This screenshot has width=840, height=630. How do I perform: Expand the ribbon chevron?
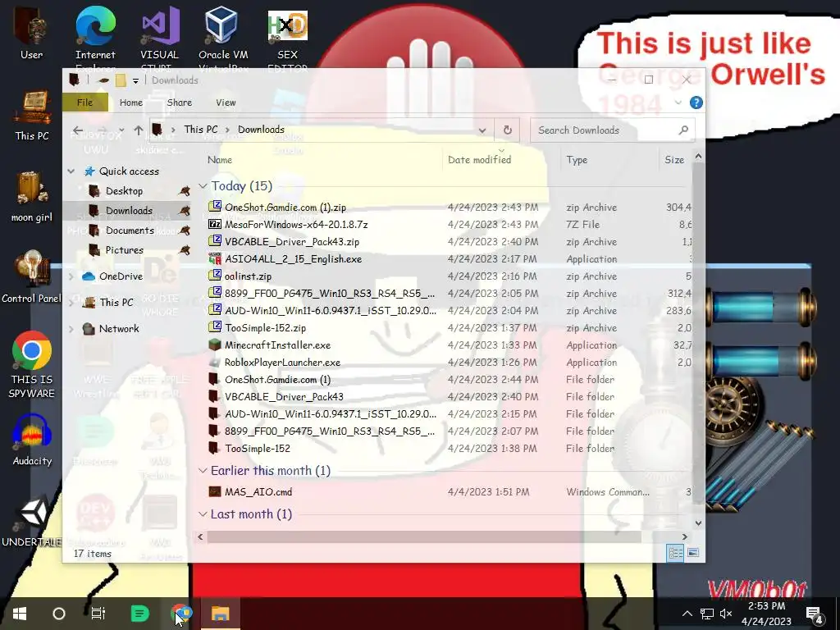point(678,103)
